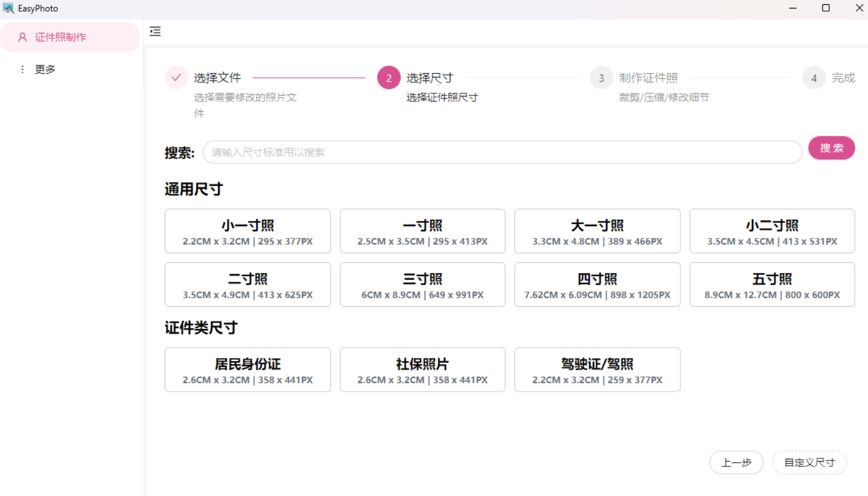The width and height of the screenshot is (868, 496).
Task: Click the step 3 circle for 制作证件照
Action: click(x=601, y=77)
